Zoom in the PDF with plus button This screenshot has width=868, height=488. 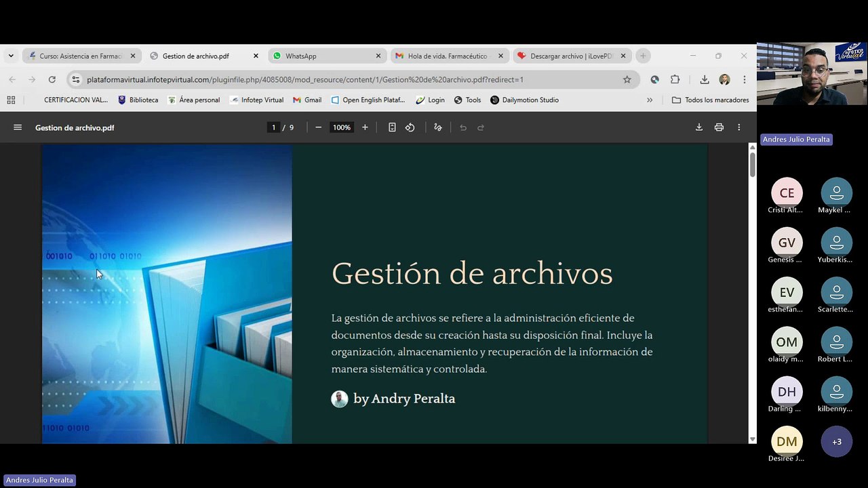click(365, 127)
